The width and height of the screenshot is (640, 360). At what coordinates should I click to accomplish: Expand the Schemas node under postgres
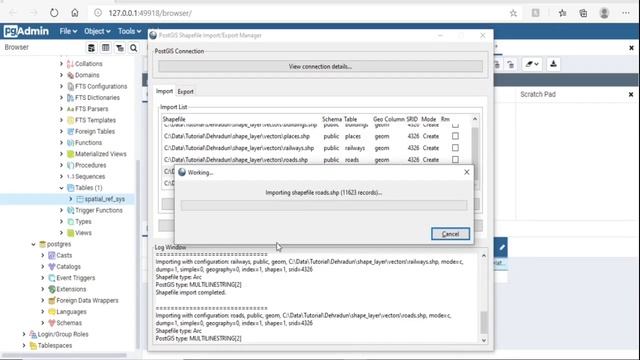coord(43,323)
